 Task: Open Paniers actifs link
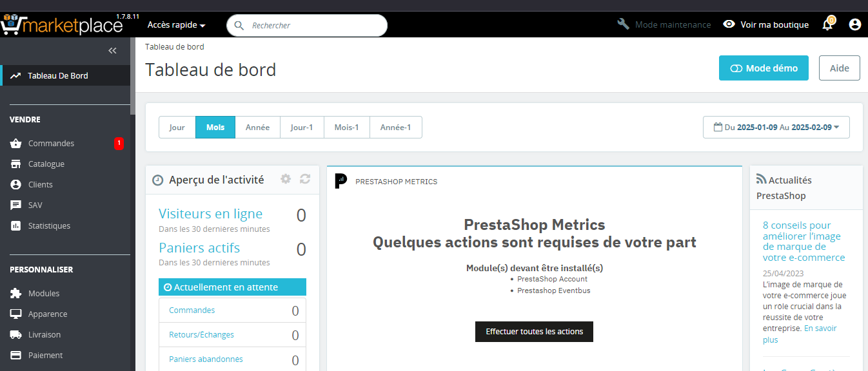pos(199,248)
